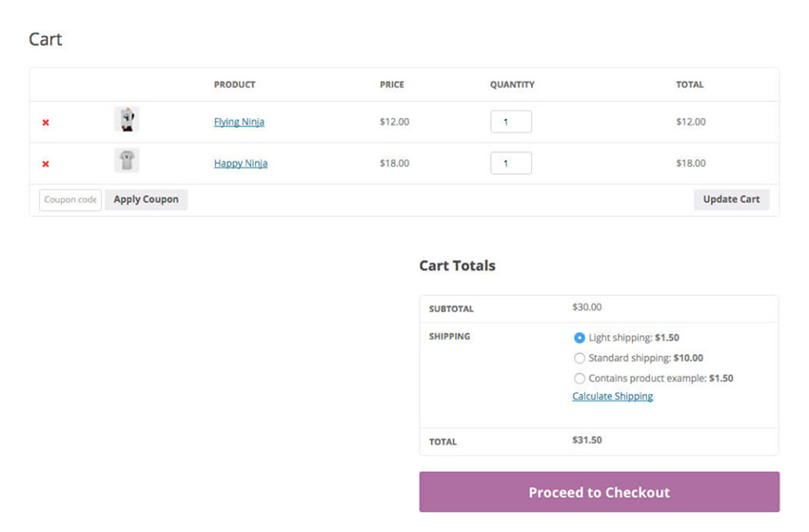The width and height of the screenshot is (809, 532).
Task: Select Light shipping option
Action: pos(580,338)
